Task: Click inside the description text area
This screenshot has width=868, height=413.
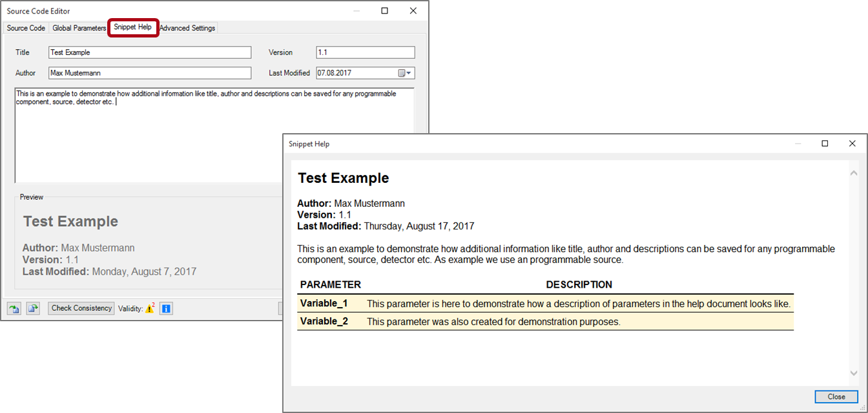Action: coord(214,136)
